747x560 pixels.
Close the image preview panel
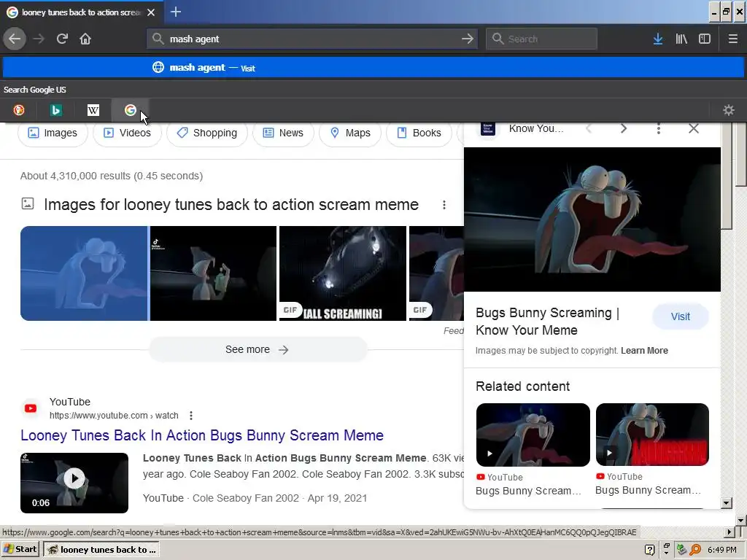[x=694, y=128]
